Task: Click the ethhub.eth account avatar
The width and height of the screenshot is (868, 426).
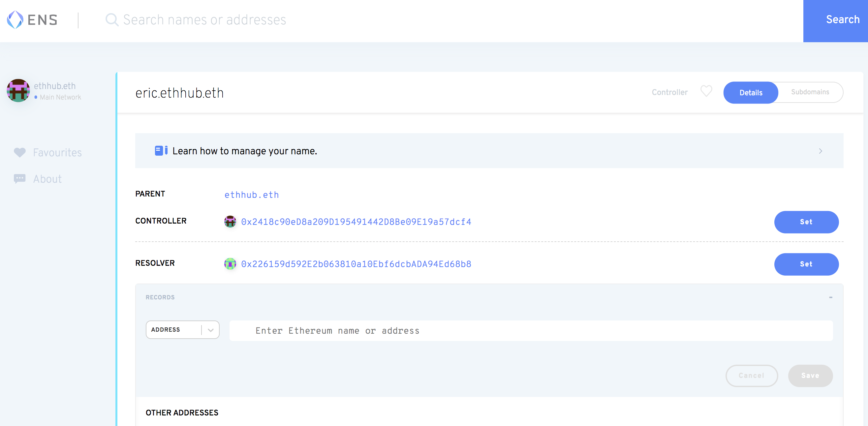Action: pos(18,91)
